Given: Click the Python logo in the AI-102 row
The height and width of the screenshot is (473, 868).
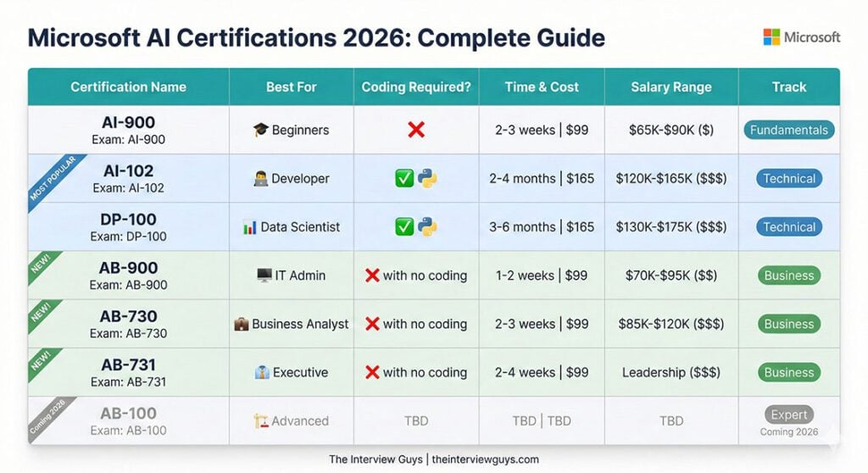Looking at the screenshot, I should coord(427,179).
